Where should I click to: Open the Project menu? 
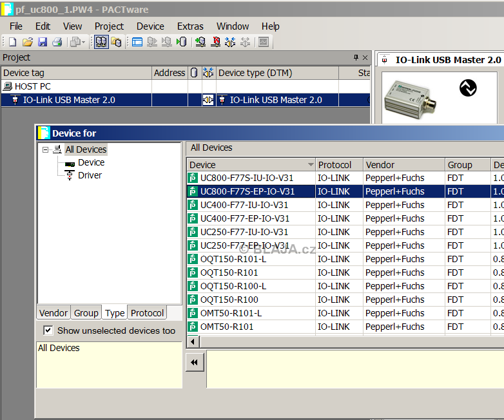109,26
